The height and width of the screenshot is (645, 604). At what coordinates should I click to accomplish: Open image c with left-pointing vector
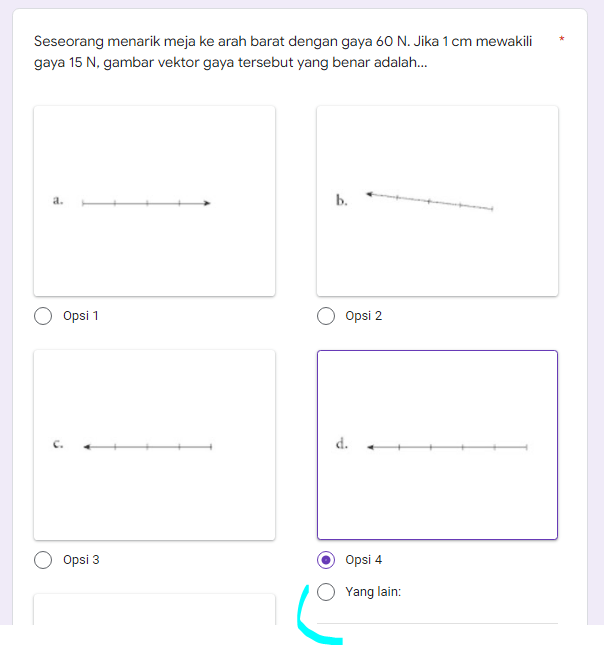tap(155, 445)
